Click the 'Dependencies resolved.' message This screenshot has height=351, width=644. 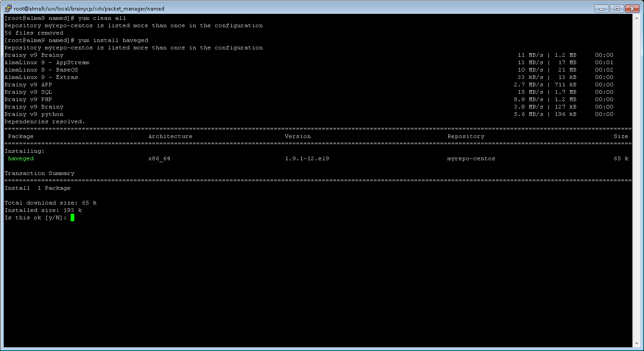point(45,121)
